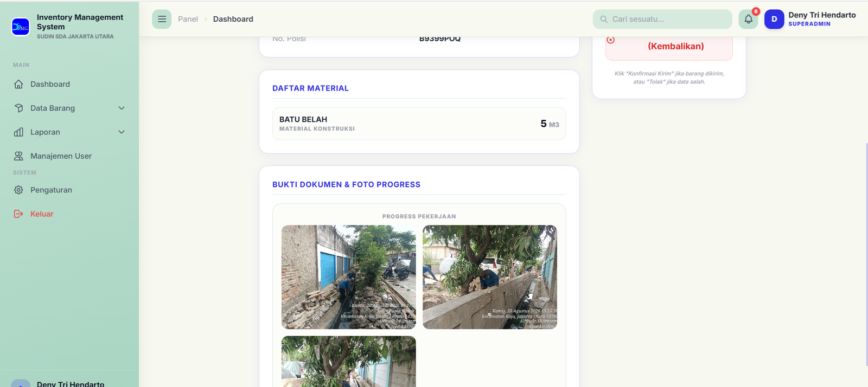Screen dimensions: 868x387
Task: Click the MATERIAL KONSTRUKSI subtitle
Action: 317,129
